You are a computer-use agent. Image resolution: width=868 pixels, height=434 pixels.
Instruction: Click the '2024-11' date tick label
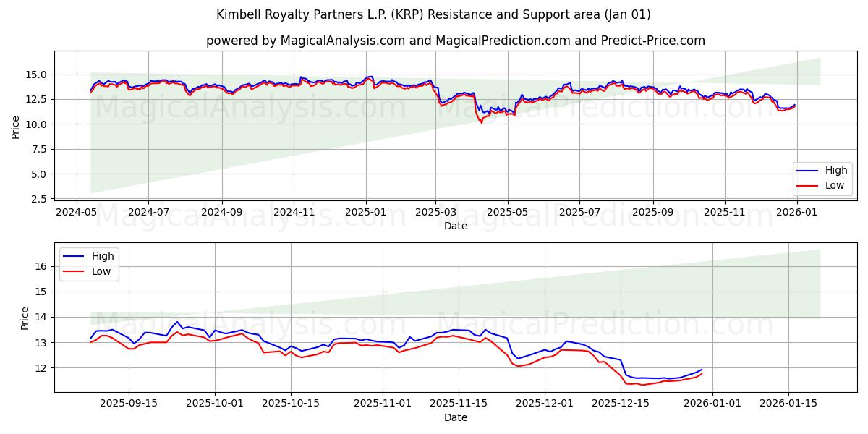(294, 212)
